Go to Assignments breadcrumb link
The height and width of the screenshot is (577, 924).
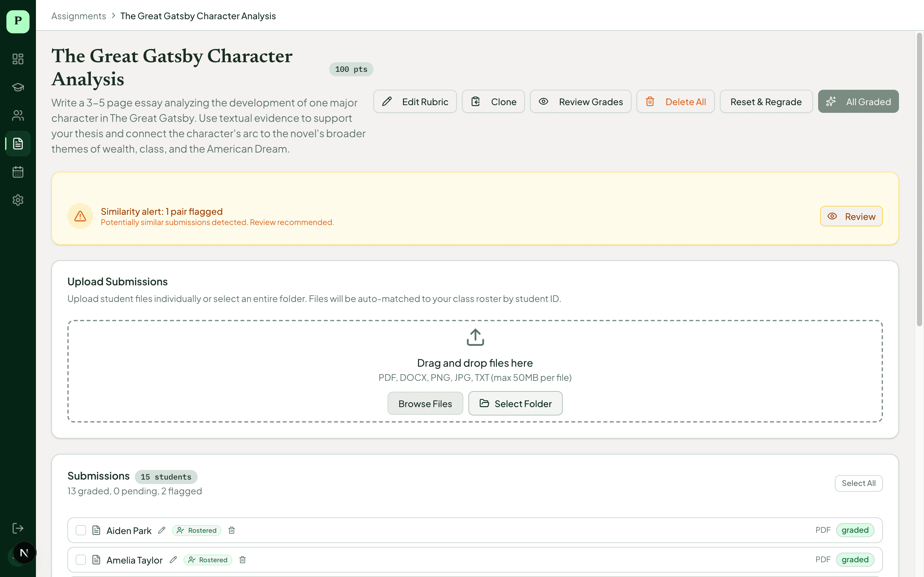coord(79,16)
